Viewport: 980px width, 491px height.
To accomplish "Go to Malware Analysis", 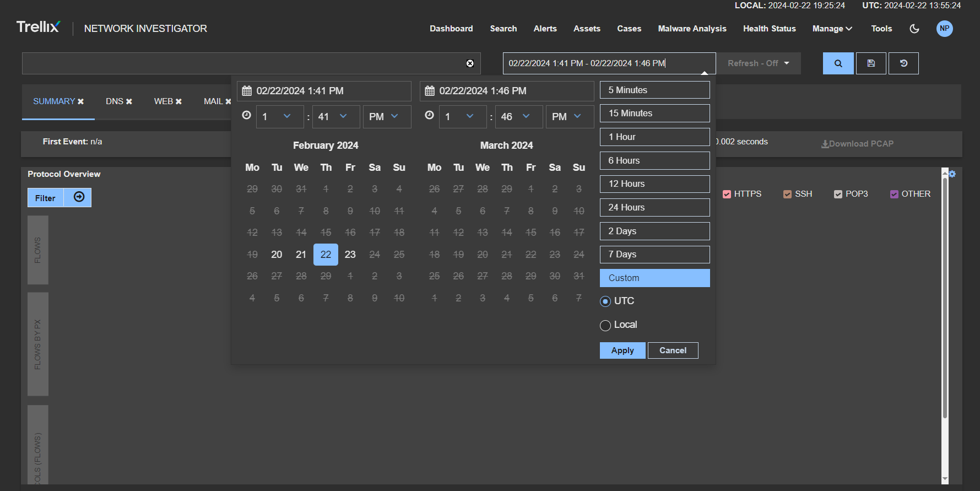I will [x=692, y=29].
